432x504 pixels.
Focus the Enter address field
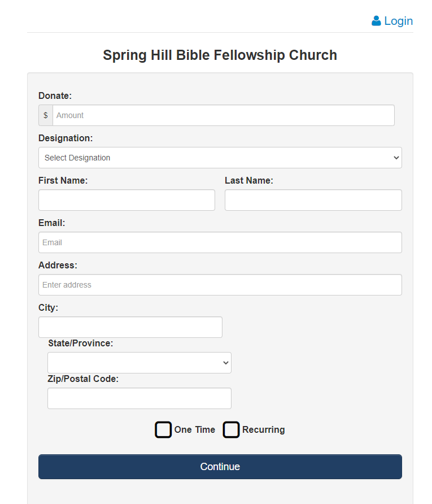(220, 285)
